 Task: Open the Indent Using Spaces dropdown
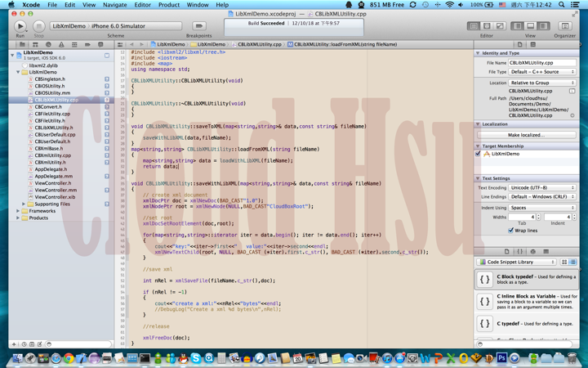(542, 208)
